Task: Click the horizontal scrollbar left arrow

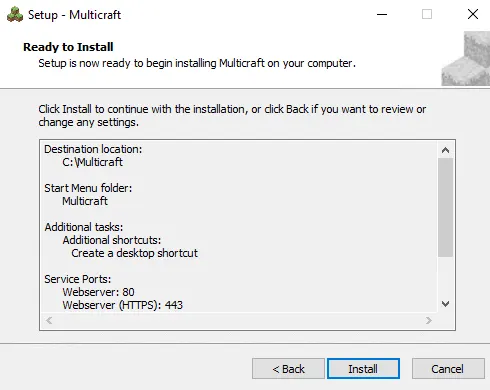Action: tap(49, 321)
